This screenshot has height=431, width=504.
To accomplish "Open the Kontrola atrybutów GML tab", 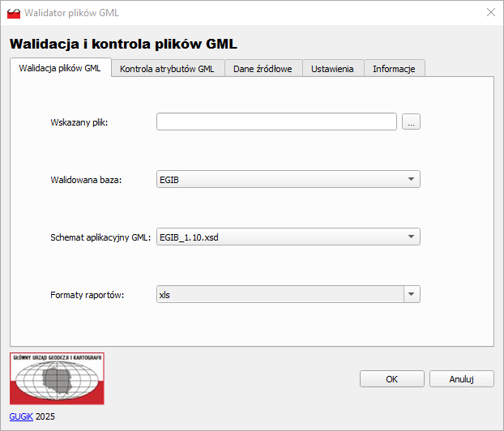I will click(x=167, y=69).
